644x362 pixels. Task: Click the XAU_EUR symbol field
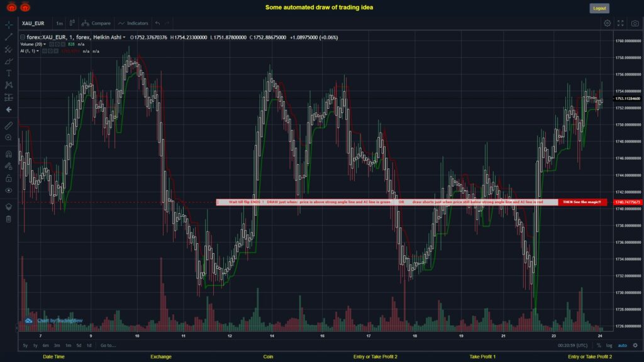click(x=33, y=23)
